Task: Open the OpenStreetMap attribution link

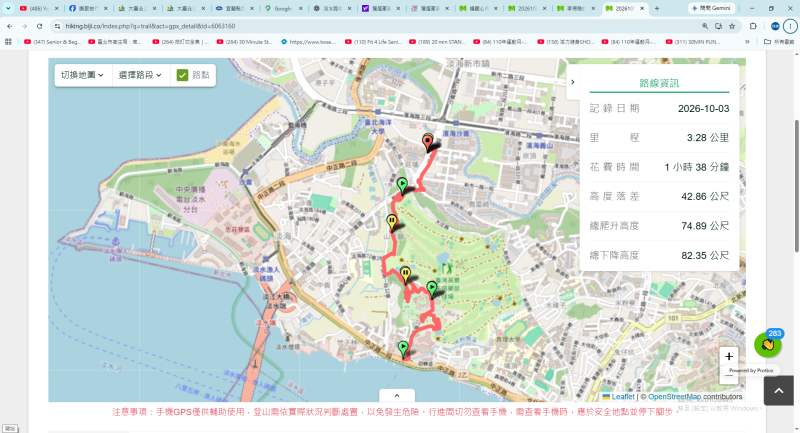Action: tap(674, 396)
